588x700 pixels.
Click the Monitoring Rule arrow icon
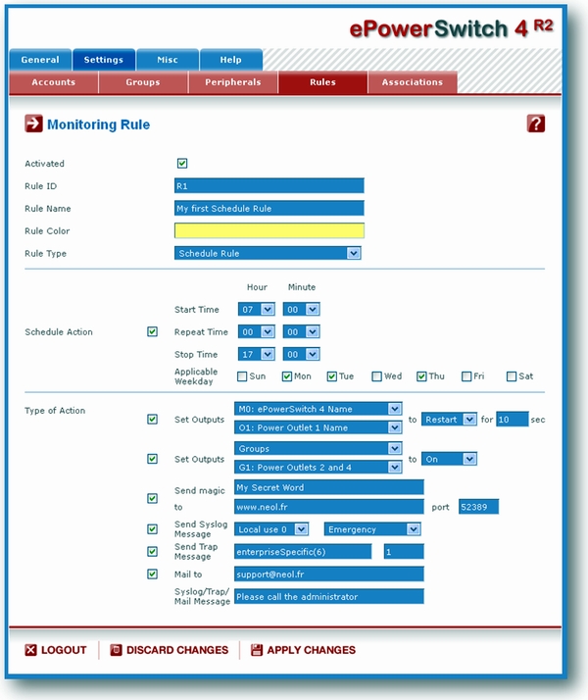coord(33,124)
